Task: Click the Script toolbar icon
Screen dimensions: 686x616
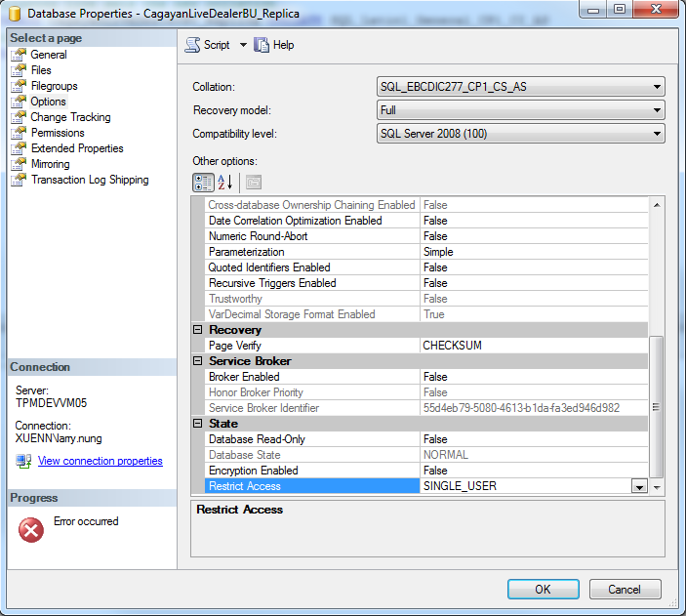Action: [192, 45]
